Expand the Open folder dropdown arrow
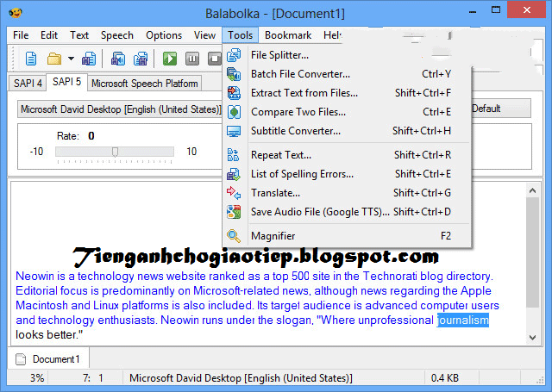This screenshot has width=552, height=392. (71, 59)
